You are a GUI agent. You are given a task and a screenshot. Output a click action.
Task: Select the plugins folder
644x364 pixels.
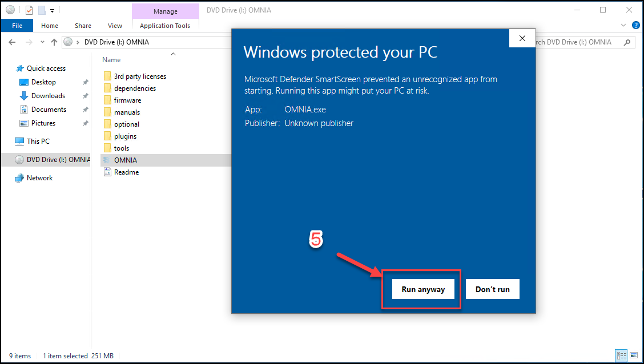click(x=125, y=136)
